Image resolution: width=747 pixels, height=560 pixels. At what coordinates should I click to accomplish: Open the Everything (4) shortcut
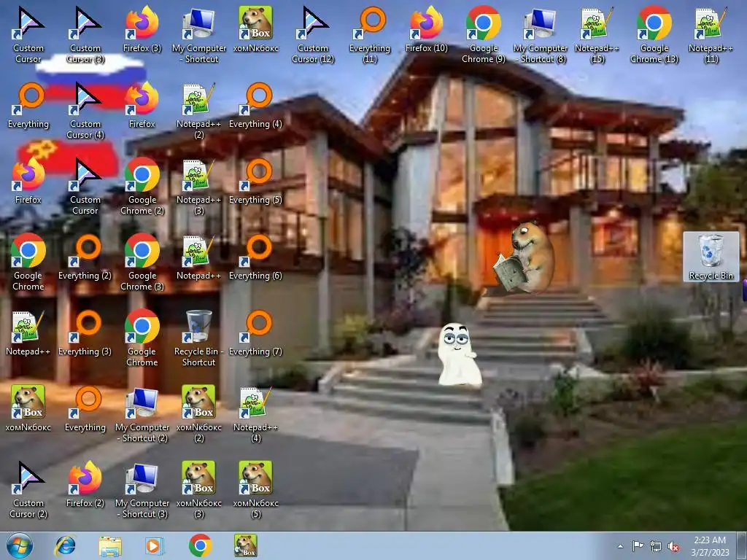pos(256,105)
